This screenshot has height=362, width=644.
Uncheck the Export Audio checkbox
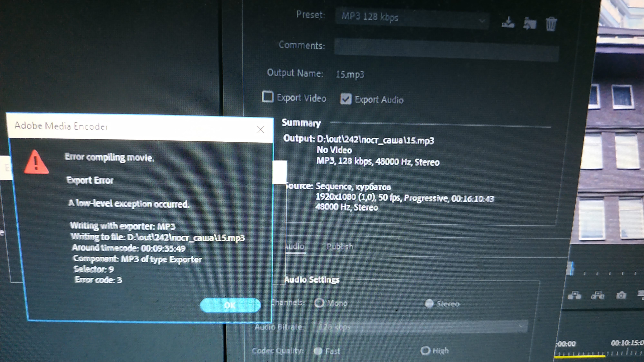346,99
